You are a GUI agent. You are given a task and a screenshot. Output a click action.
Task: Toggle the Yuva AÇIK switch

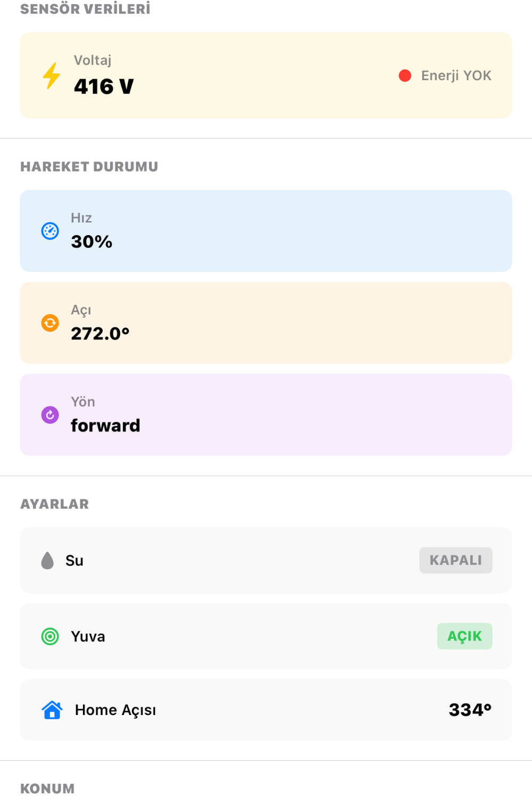coord(464,636)
